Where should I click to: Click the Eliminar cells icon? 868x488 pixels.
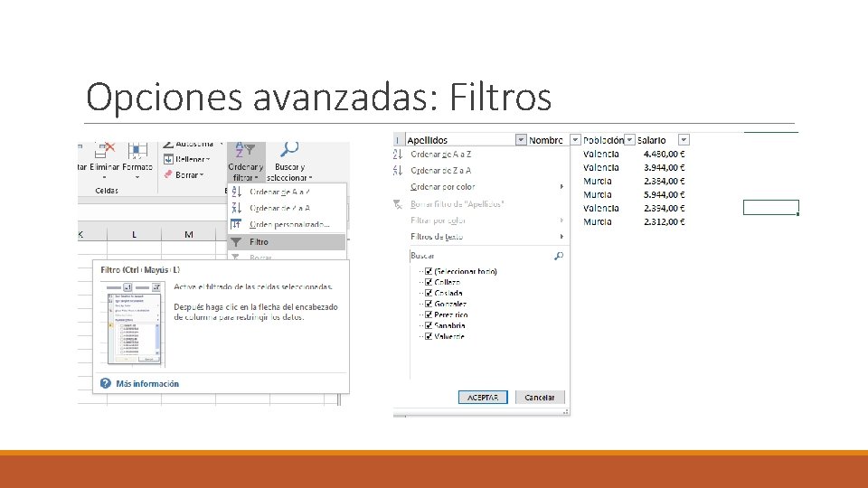click(x=104, y=151)
